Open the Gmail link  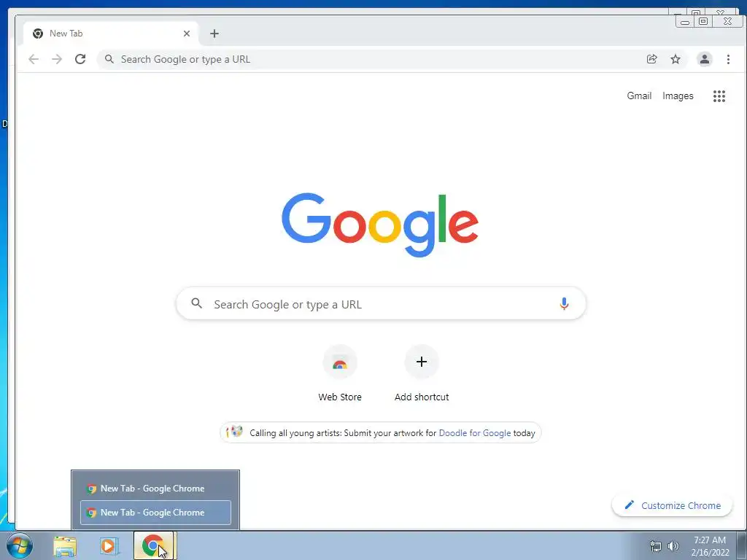point(639,96)
